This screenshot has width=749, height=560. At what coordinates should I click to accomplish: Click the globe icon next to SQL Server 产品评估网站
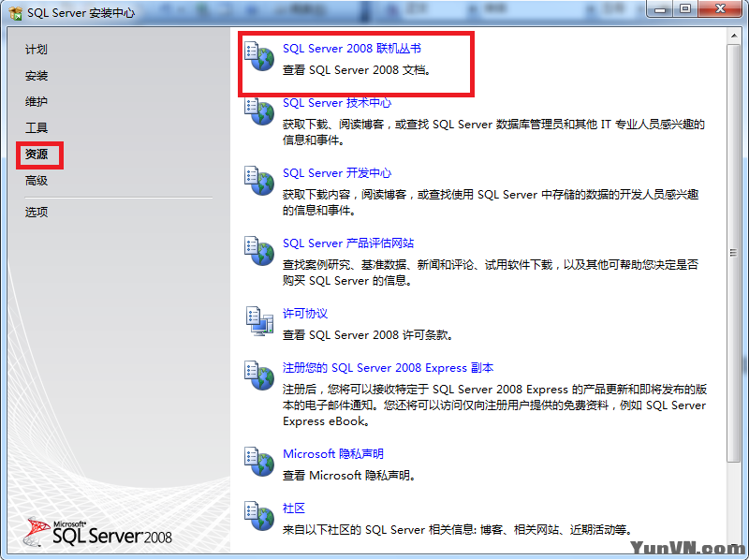coord(259,251)
